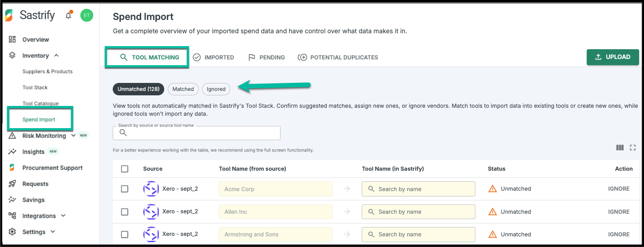Click the notification bell icon

[68, 16]
